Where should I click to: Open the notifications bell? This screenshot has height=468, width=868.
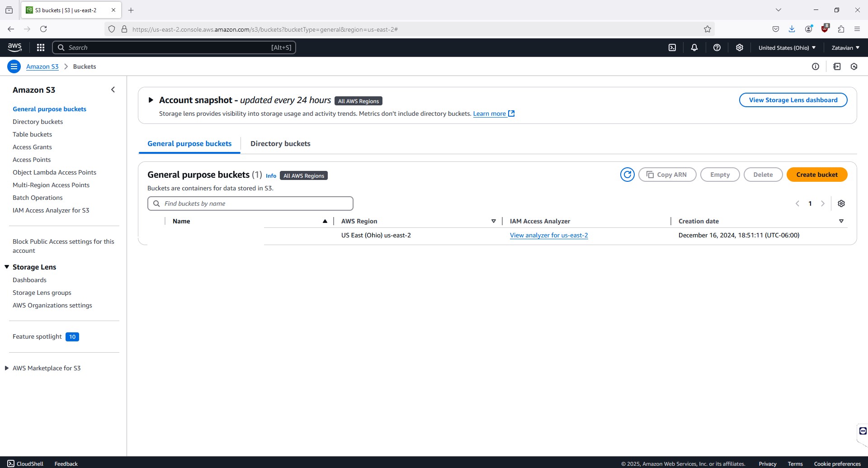coord(694,47)
